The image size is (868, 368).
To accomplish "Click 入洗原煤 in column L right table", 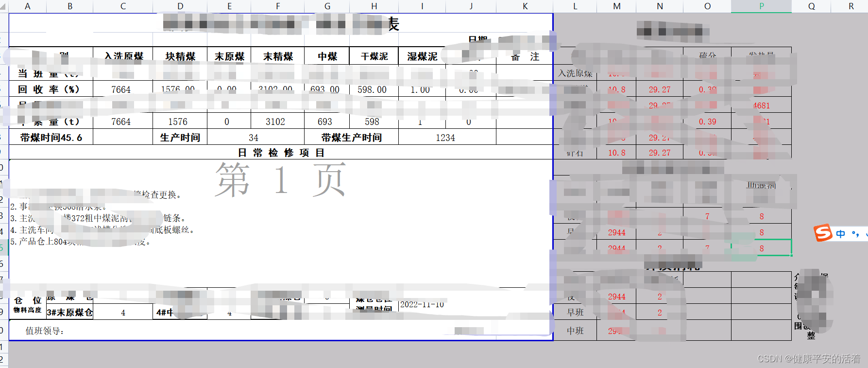I will point(575,73).
